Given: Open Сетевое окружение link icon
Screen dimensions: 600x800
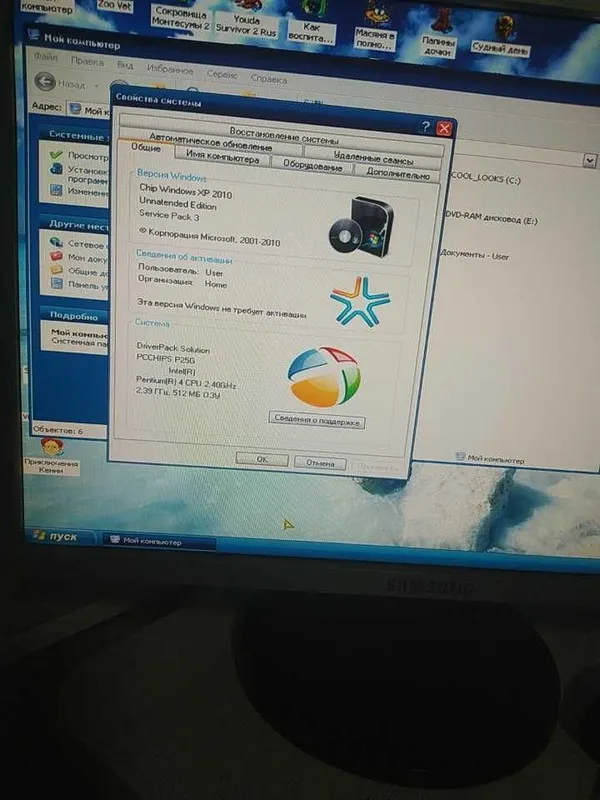Looking at the screenshot, I should 56,242.
